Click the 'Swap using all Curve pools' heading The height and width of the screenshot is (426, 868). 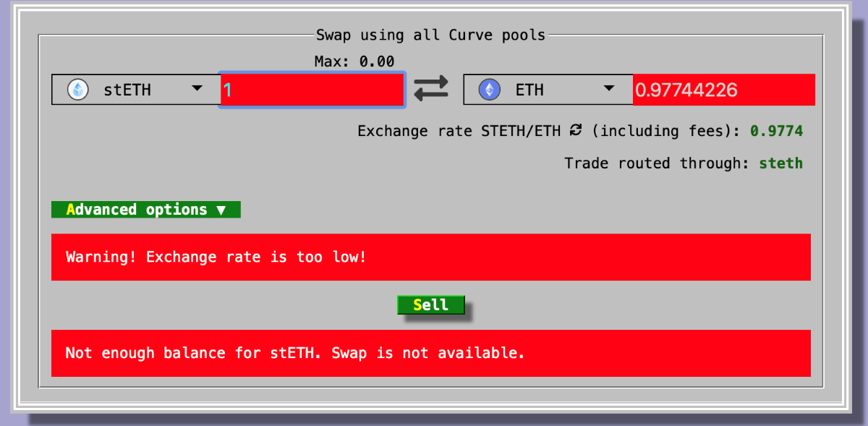(431, 35)
